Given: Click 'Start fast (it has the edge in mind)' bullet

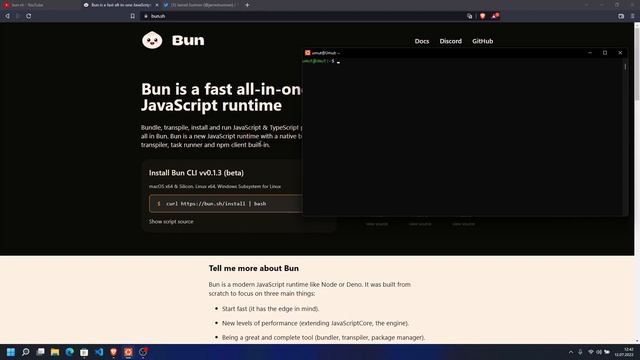Looking at the screenshot, I should click(270, 309).
